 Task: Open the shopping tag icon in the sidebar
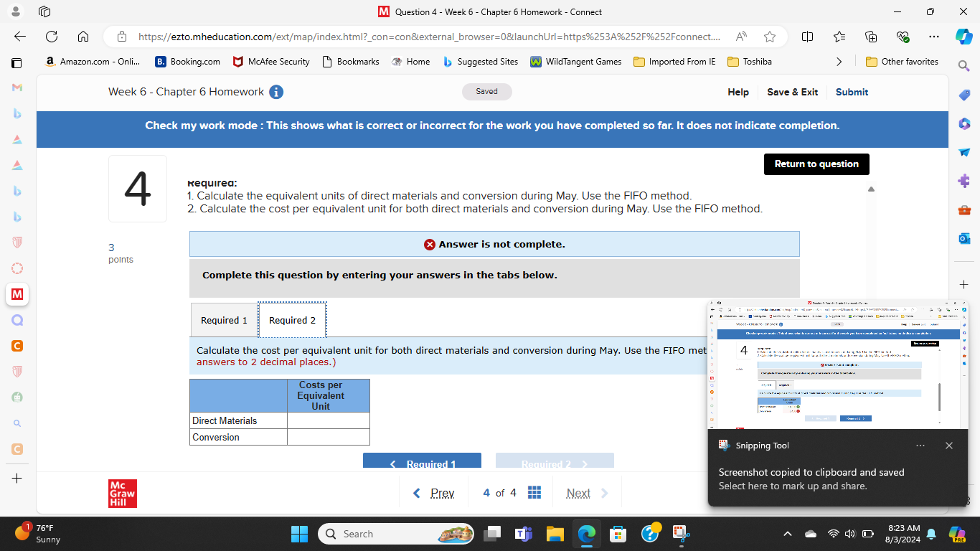964,95
